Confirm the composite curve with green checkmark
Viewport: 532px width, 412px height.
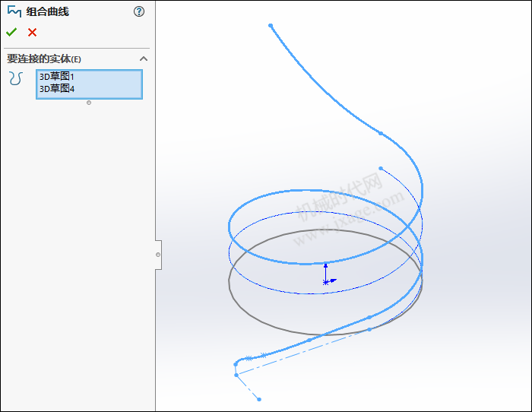point(11,32)
